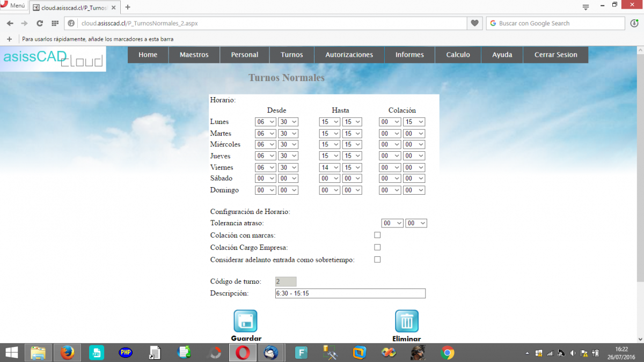
Task: Go to the Home menu
Action: [x=148, y=55]
